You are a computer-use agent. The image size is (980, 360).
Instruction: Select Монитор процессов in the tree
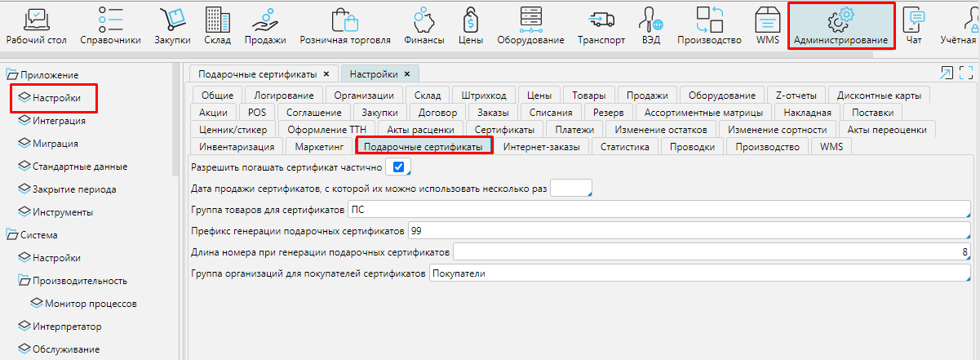(90, 304)
